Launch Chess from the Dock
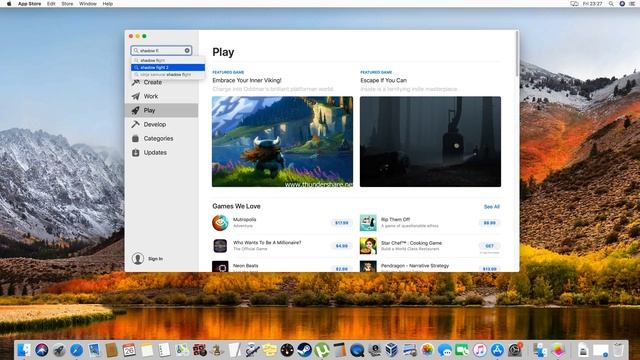Viewport: 640px width, 360px height. coord(217,350)
